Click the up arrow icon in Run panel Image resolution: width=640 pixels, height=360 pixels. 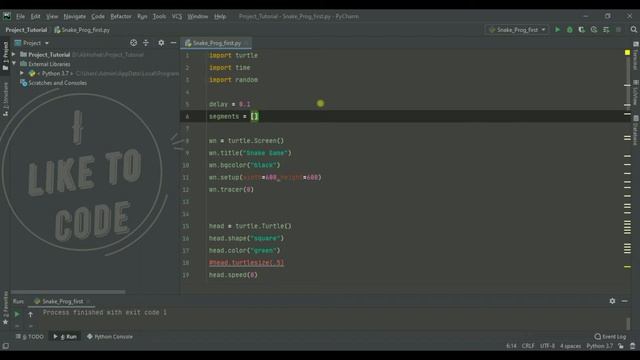pyautogui.click(x=30, y=314)
